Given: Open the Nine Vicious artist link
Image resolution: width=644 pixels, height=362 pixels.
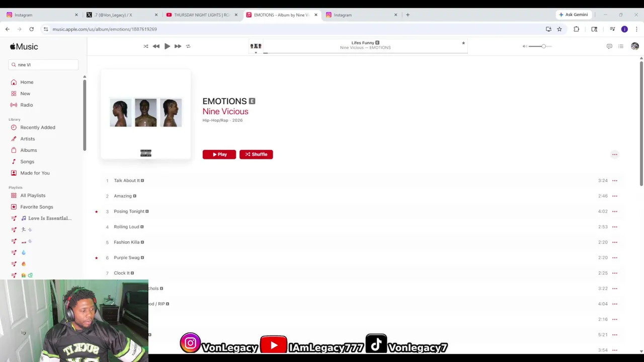Looking at the screenshot, I should 225,112.
